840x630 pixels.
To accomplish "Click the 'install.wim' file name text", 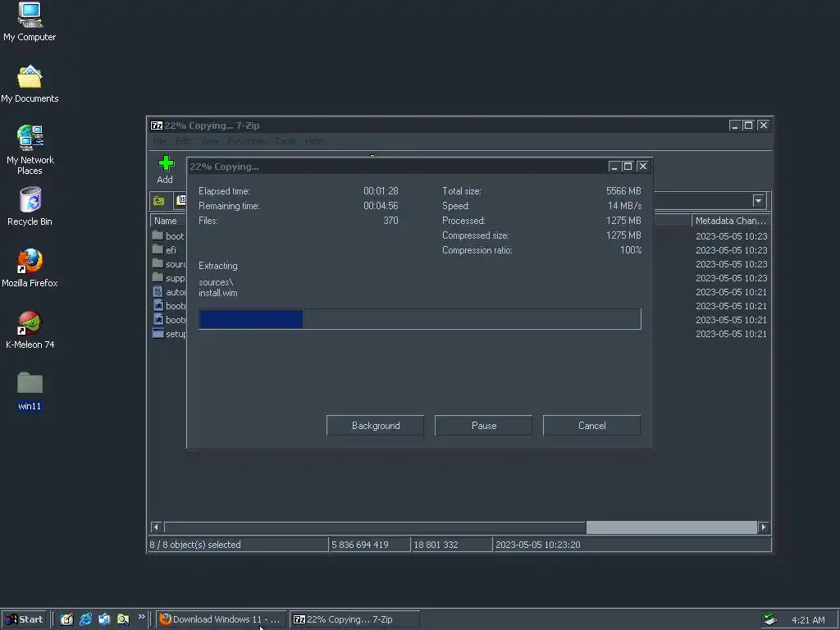I will point(218,293).
